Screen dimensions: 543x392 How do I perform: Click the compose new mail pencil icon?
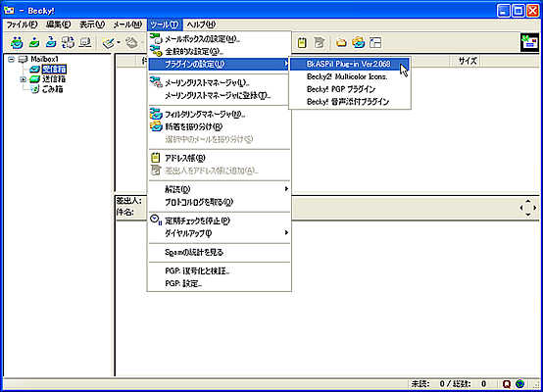coord(109,43)
